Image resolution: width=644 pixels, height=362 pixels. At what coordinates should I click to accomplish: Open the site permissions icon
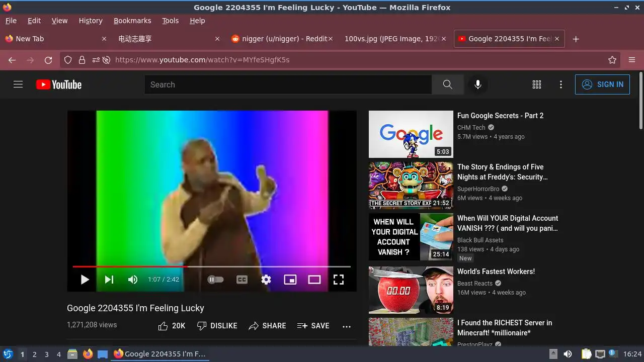[96, 60]
